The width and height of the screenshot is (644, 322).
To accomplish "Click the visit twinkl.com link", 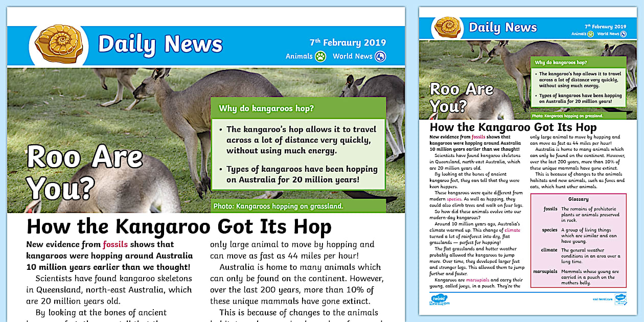I will tap(602, 299).
